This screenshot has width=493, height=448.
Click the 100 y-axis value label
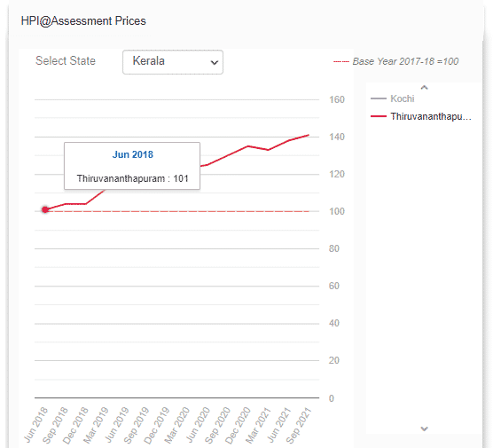pos(337,211)
